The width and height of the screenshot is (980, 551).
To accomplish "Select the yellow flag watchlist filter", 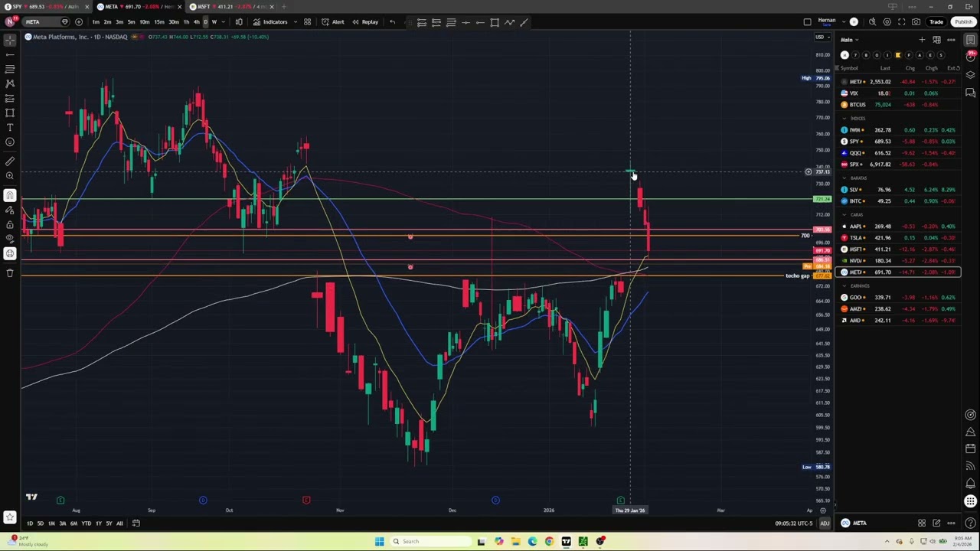I will (x=898, y=55).
